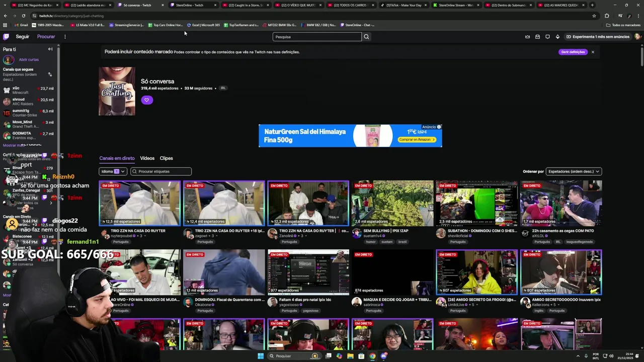Click Mostrar mais under followed channels
644x362 pixels.
13,145
